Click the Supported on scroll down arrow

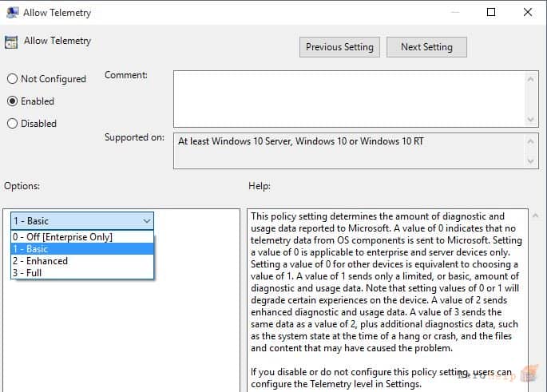point(530,161)
